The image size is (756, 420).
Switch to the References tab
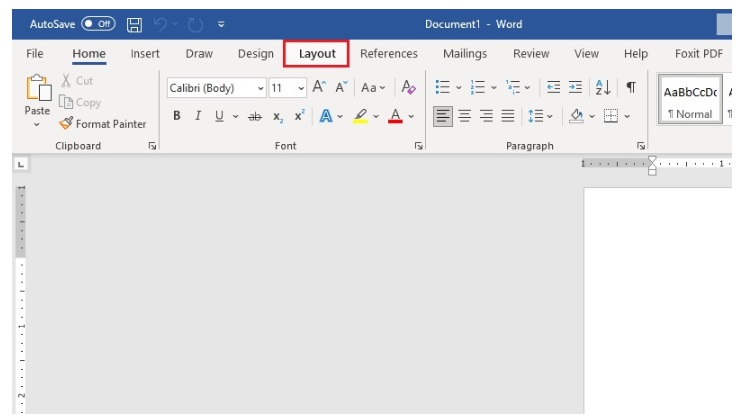[x=389, y=54]
